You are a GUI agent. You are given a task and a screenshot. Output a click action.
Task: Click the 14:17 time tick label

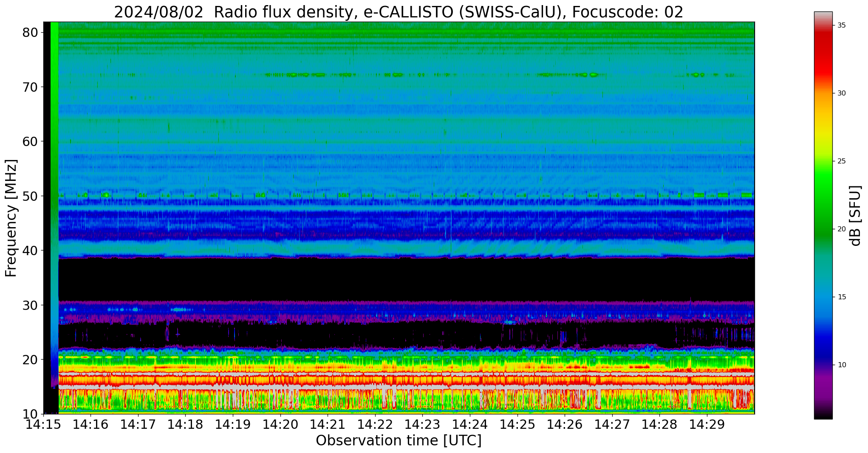[138, 424]
